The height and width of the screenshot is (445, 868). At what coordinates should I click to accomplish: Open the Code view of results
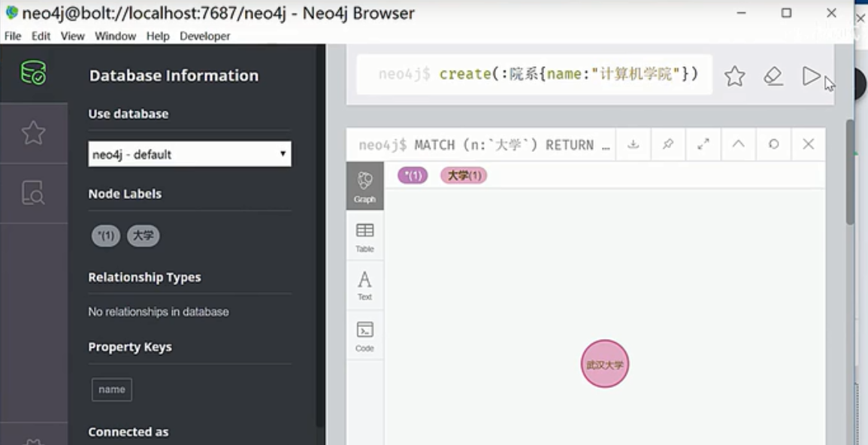pyautogui.click(x=364, y=335)
